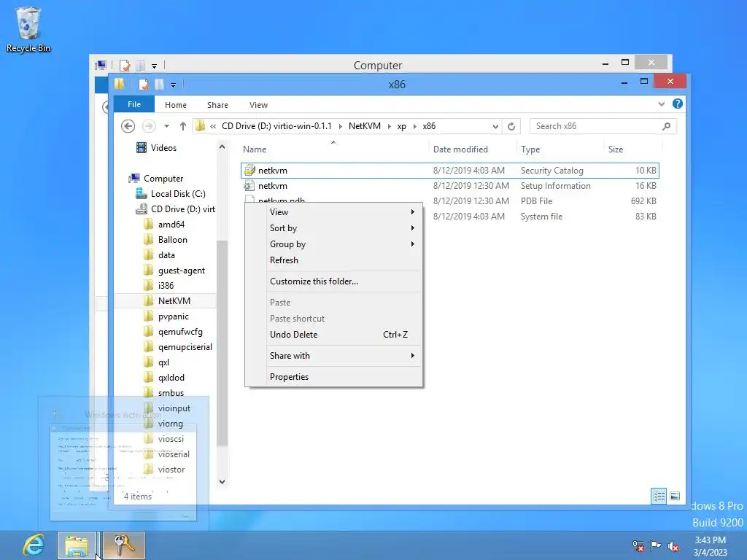
Task: Open the keys app in the taskbar
Action: pyautogui.click(x=123, y=545)
